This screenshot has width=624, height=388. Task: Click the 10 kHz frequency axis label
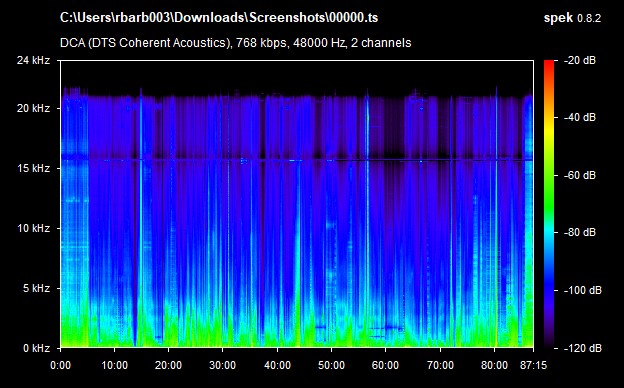[33, 228]
